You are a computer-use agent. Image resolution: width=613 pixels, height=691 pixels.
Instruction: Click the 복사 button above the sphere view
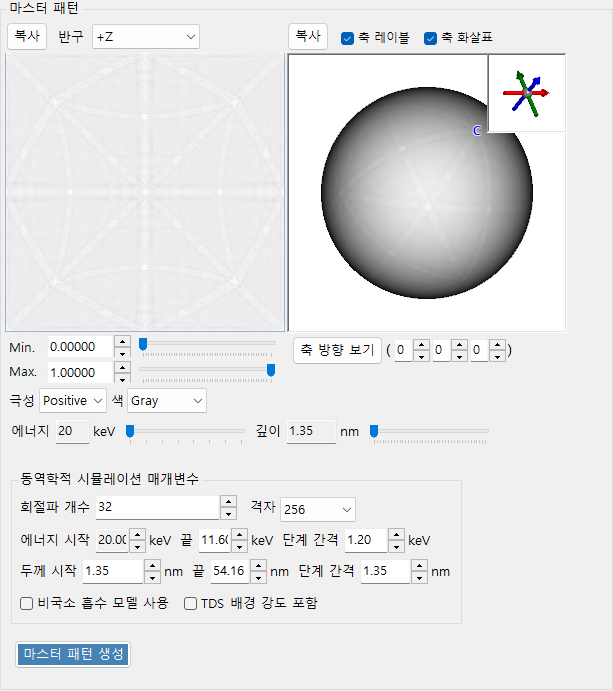[308, 36]
